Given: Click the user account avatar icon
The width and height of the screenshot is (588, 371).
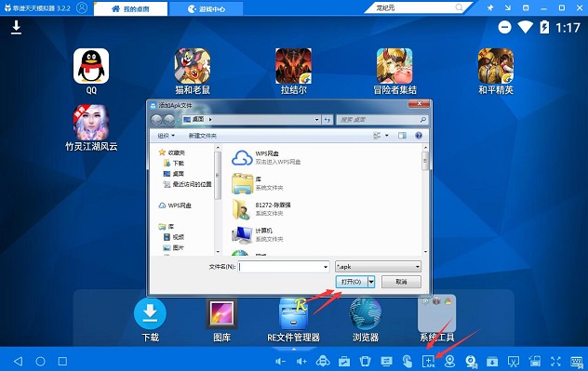Looking at the screenshot, I should (x=82, y=7).
